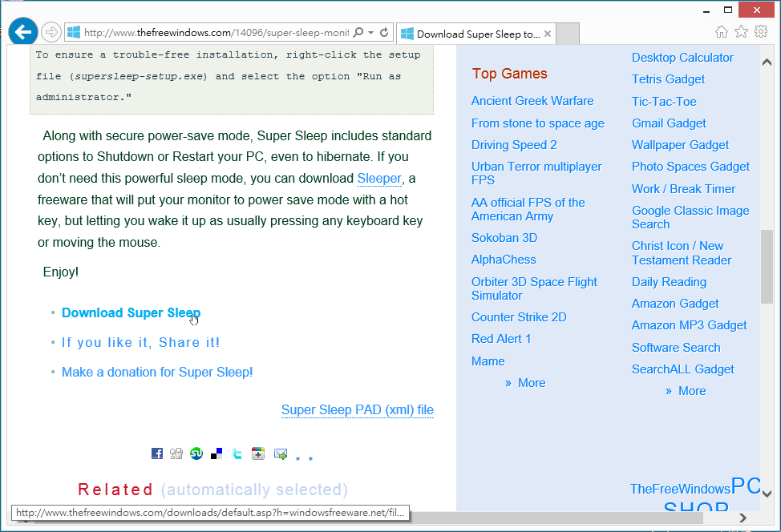Viewport: 781px width, 532px height.
Task: Share on Twitter icon
Action: point(237,453)
